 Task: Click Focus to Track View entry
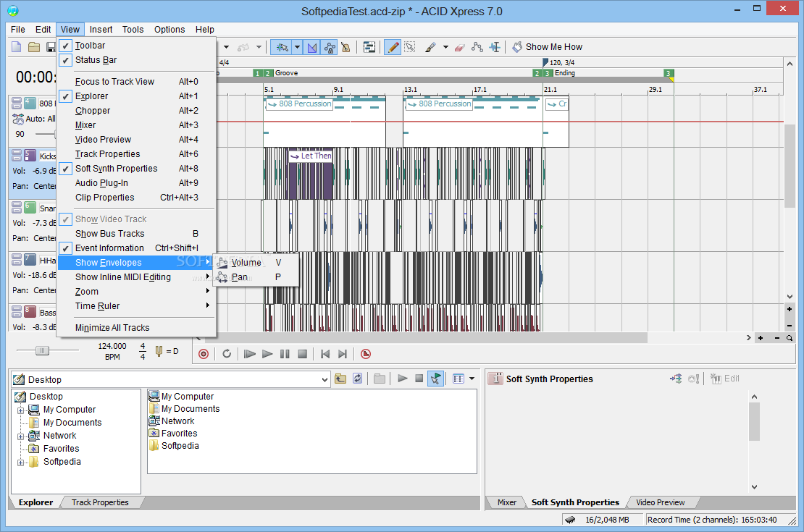pyautogui.click(x=136, y=82)
